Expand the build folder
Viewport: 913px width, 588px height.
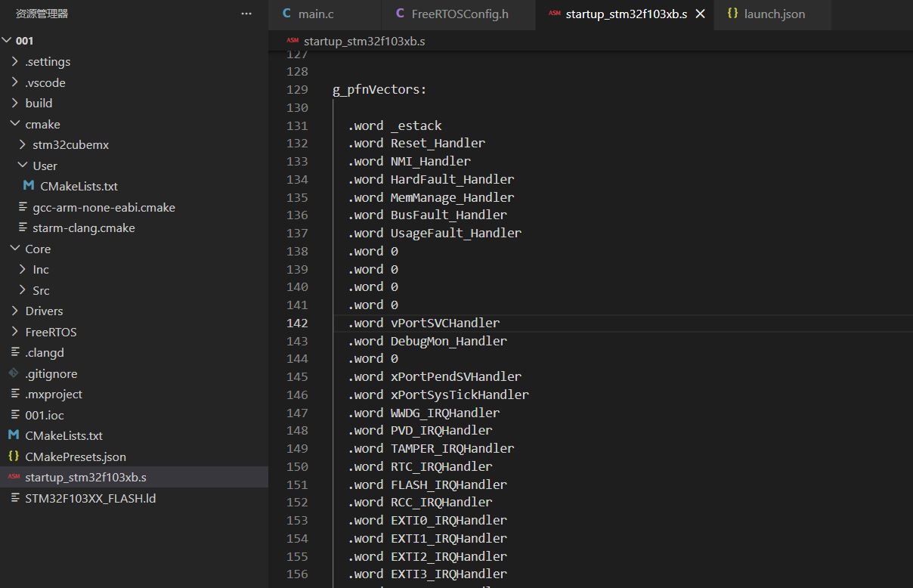15,103
